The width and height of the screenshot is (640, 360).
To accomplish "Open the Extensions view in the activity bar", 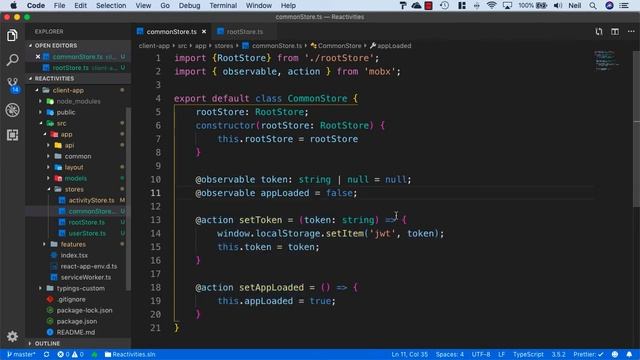I will coord(12,135).
